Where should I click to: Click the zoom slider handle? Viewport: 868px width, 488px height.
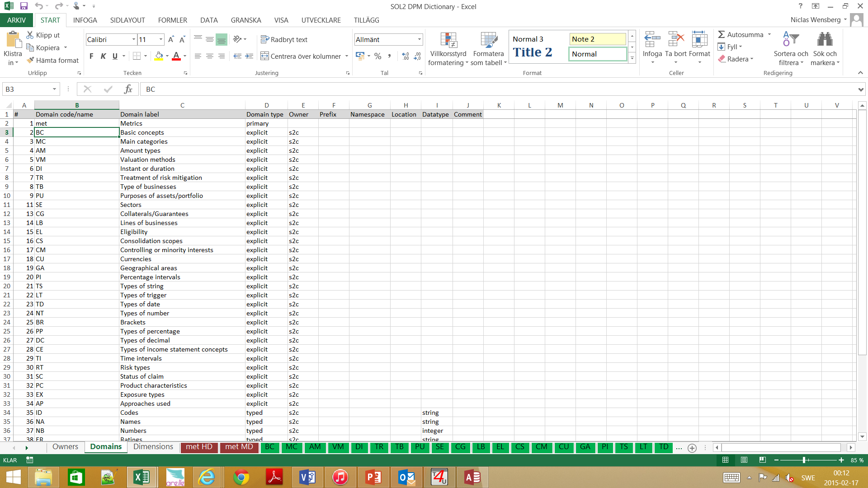click(x=804, y=460)
